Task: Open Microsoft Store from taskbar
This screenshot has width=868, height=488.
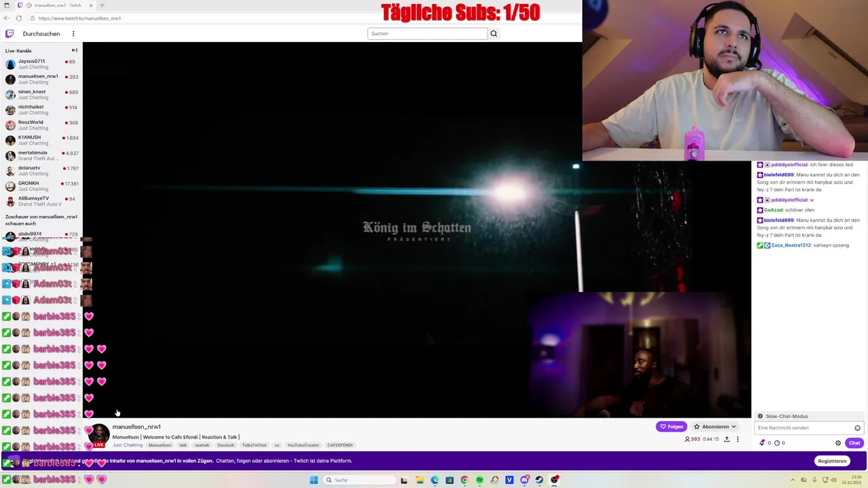Action: (x=450, y=480)
